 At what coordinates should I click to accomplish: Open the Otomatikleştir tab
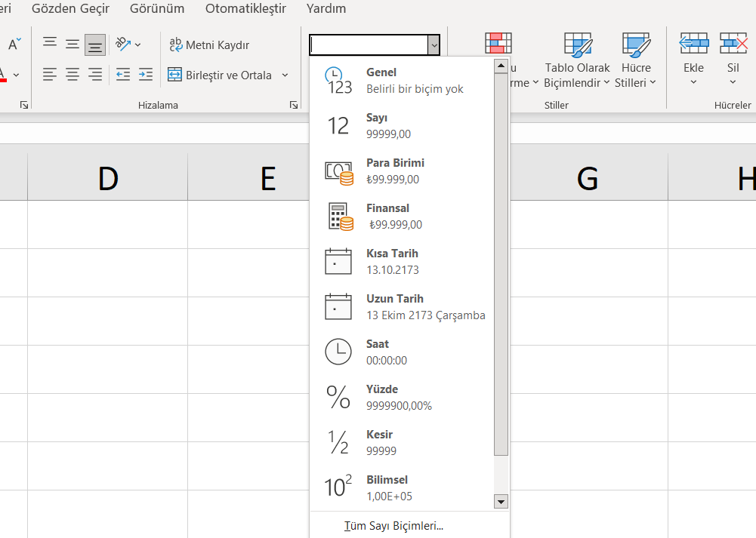245,8
